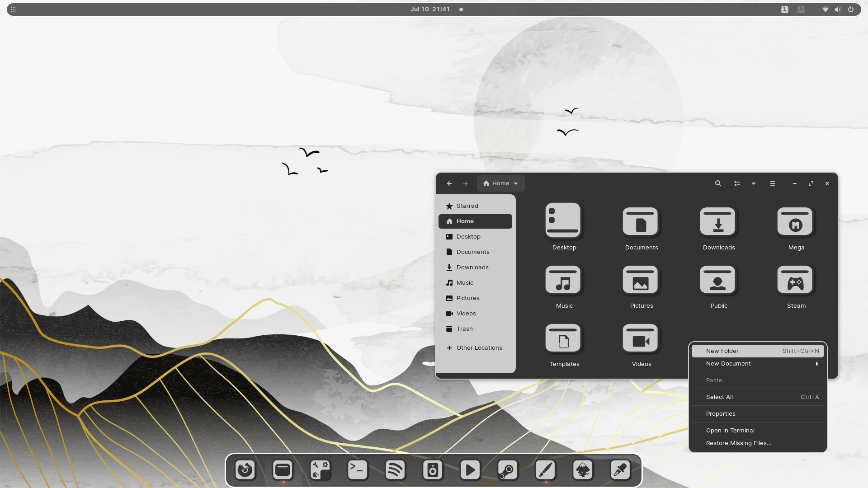Expand the Home path dropdown
Viewport: 868px width, 488px height.
click(501, 183)
